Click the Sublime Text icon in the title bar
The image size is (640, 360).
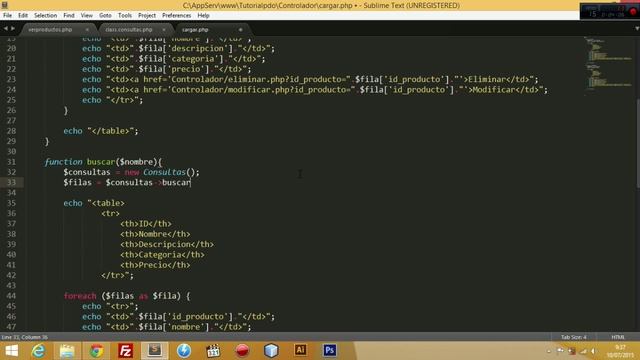(4, 5)
